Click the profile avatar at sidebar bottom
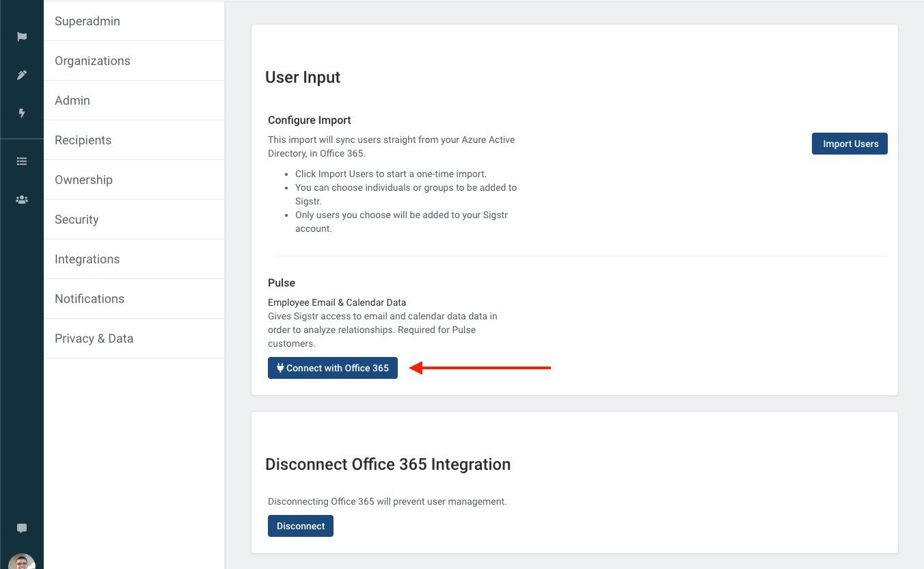 [x=22, y=562]
